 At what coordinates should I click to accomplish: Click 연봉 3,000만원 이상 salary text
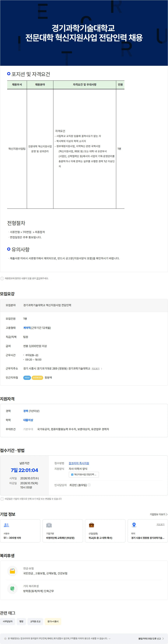coord(35,346)
